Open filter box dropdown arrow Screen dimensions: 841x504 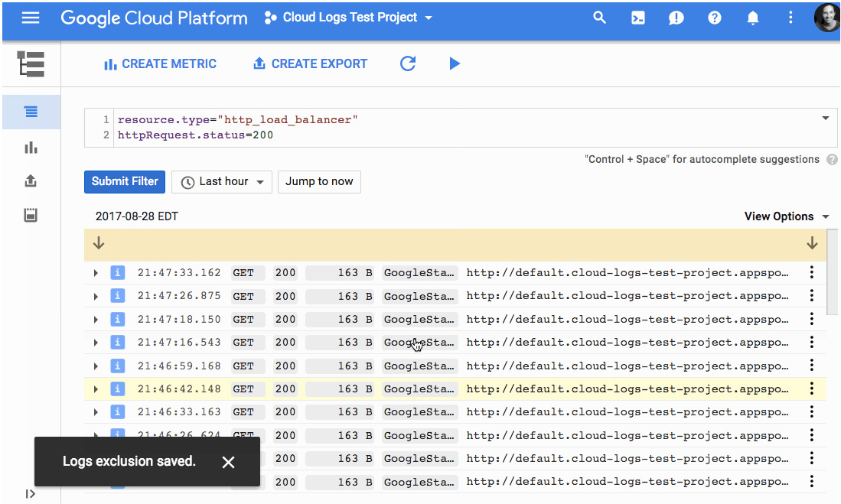tap(826, 119)
